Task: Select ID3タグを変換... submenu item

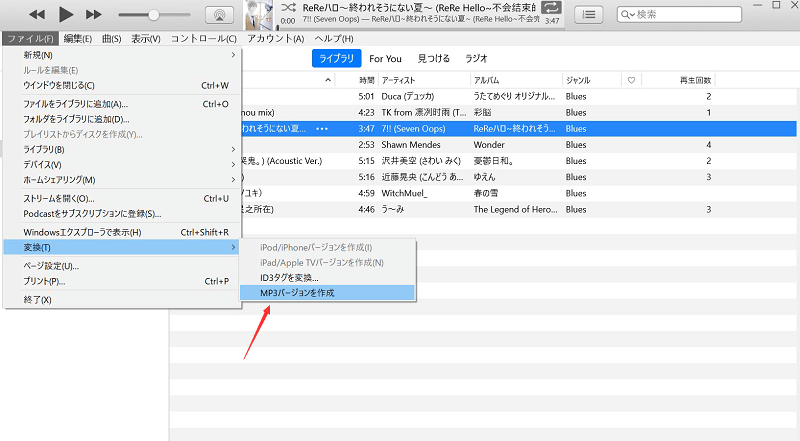Action: click(328, 278)
